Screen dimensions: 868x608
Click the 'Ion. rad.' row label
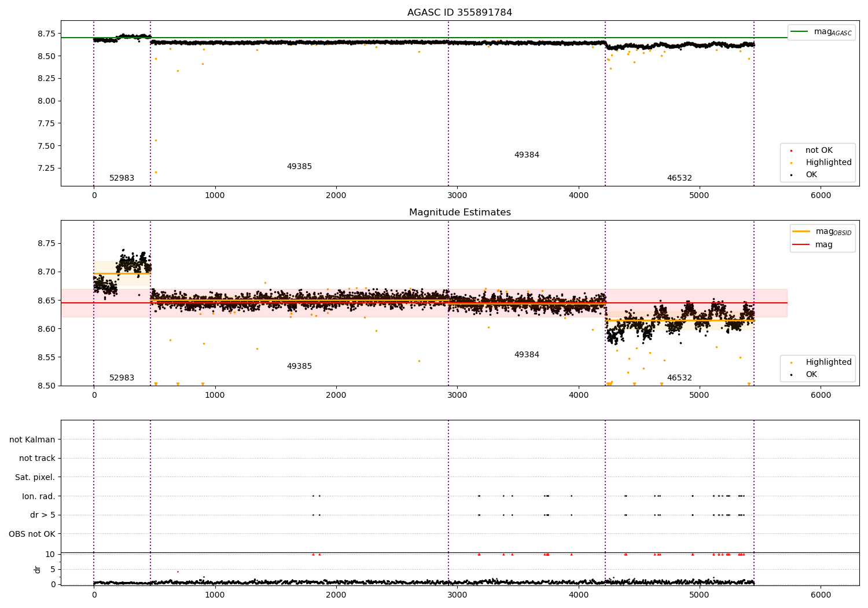(39, 496)
